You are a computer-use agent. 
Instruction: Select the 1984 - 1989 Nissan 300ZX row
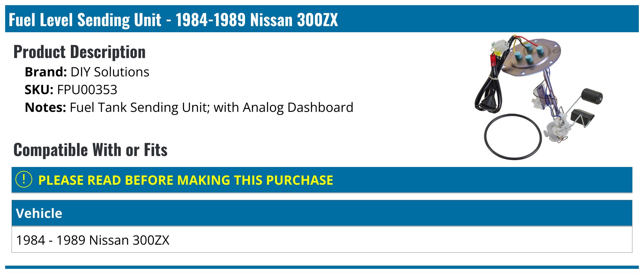pos(322,240)
